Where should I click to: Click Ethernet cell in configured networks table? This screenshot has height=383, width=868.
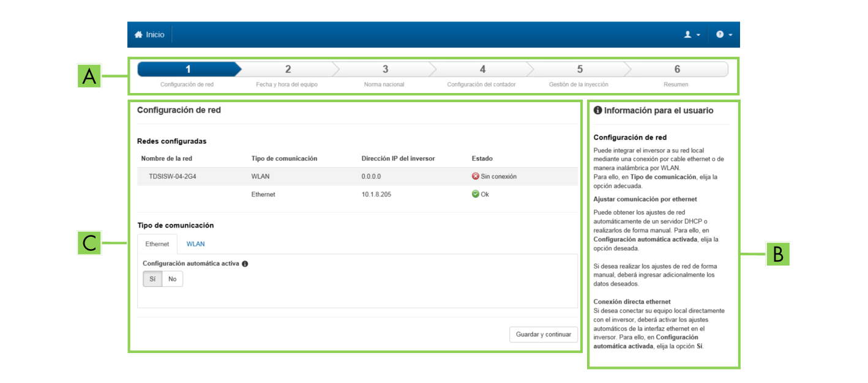pos(263,194)
